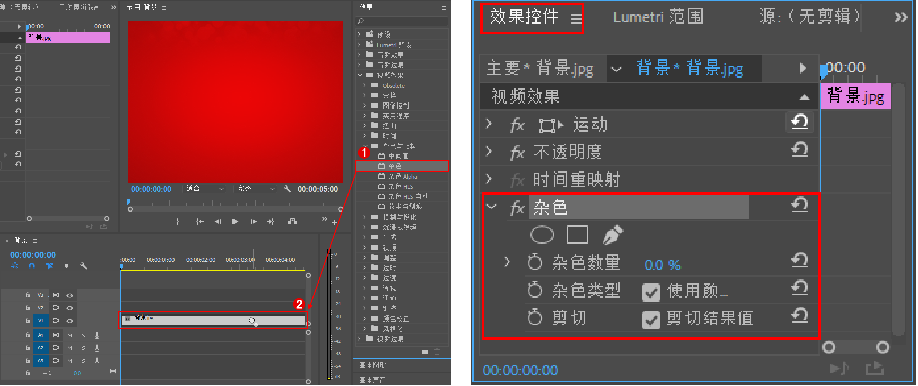Select the pink 背景.jpg clip in Effect Controls timeline
918x386 pixels.
click(x=855, y=96)
